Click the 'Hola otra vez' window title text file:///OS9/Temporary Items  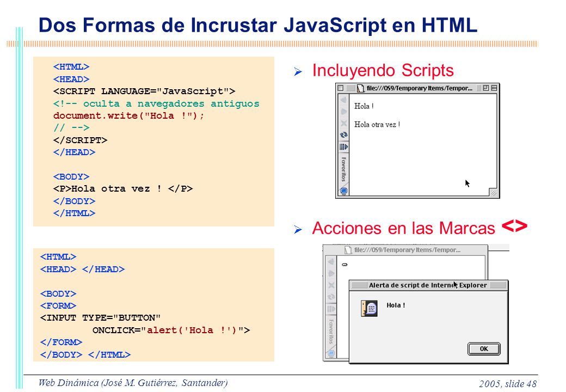point(420,88)
